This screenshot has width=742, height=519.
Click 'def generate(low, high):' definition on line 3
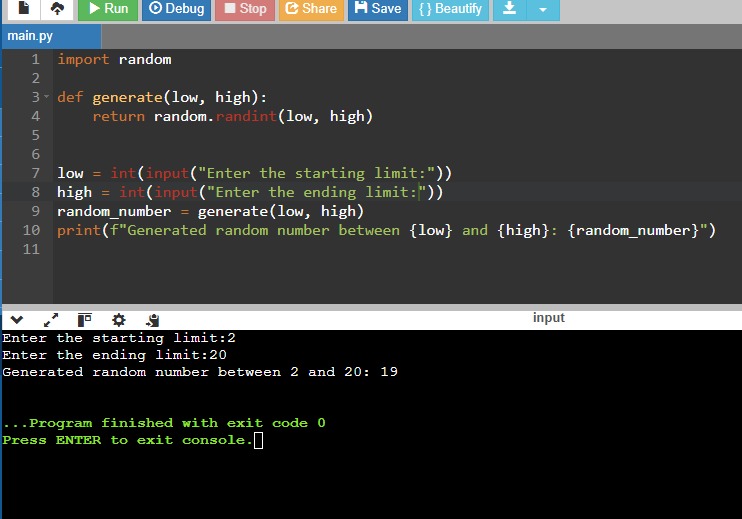[x=162, y=97]
